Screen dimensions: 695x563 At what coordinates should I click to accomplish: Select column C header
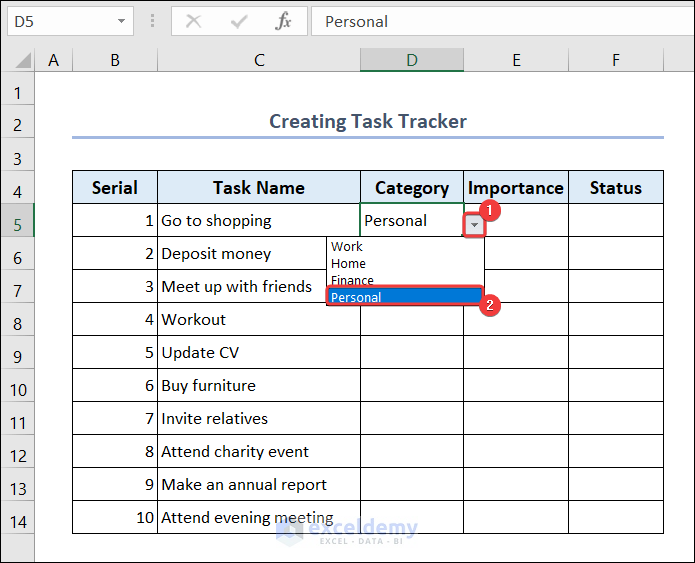259,60
